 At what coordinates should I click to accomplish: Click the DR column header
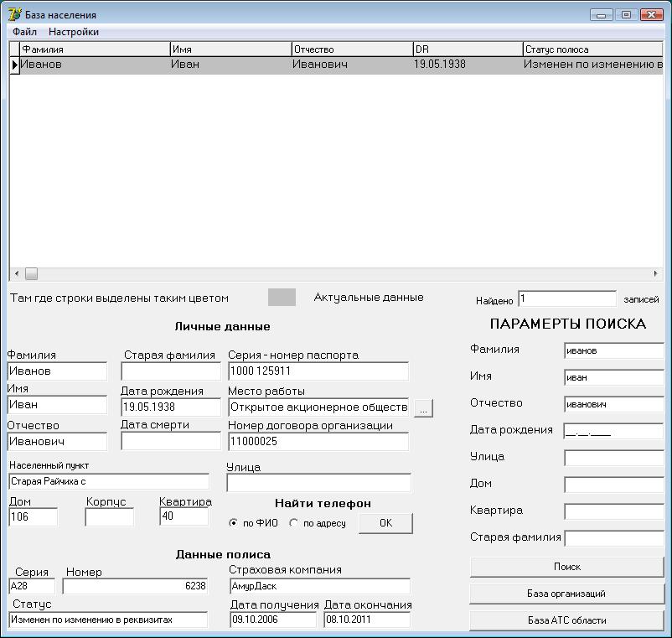(467, 49)
